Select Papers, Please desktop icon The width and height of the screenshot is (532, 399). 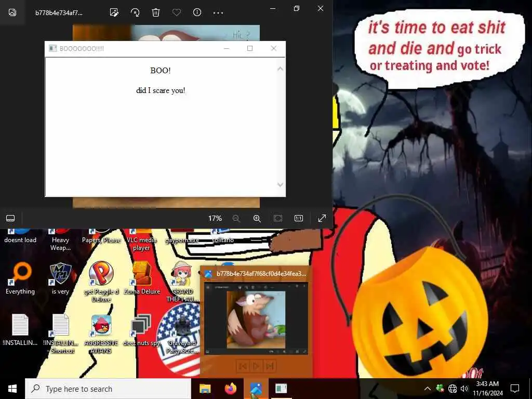(101, 235)
